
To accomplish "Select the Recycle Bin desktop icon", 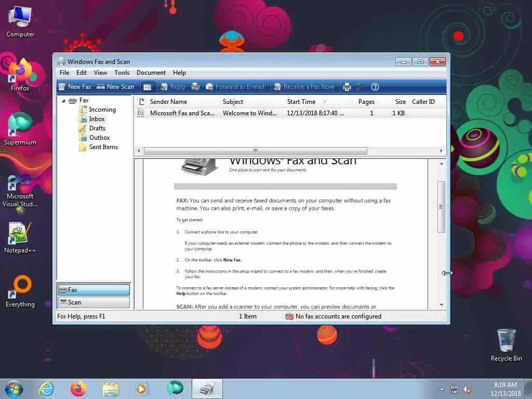I will [x=506, y=345].
